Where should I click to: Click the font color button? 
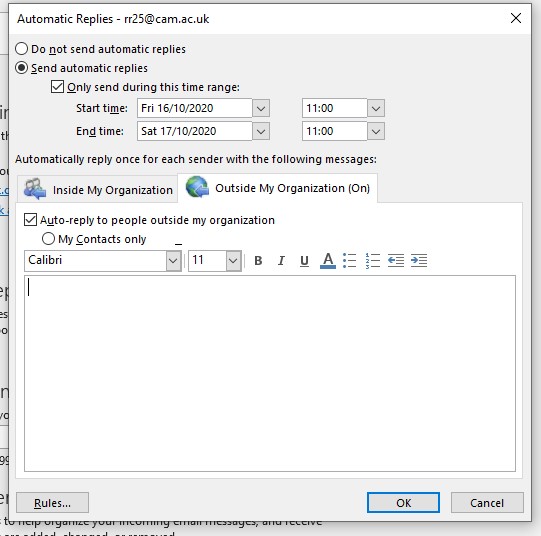click(x=327, y=260)
